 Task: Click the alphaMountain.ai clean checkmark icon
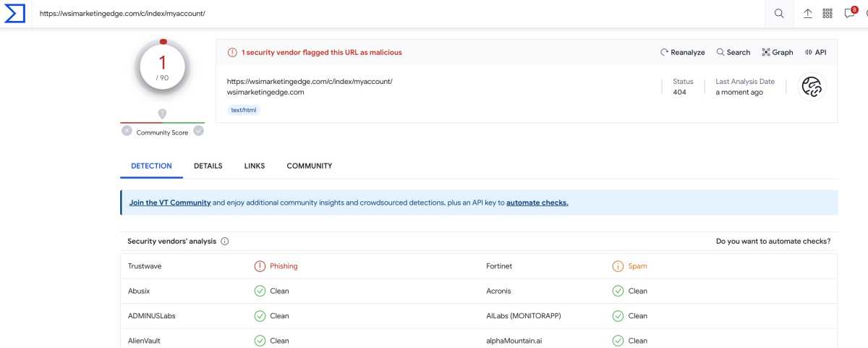(618, 340)
